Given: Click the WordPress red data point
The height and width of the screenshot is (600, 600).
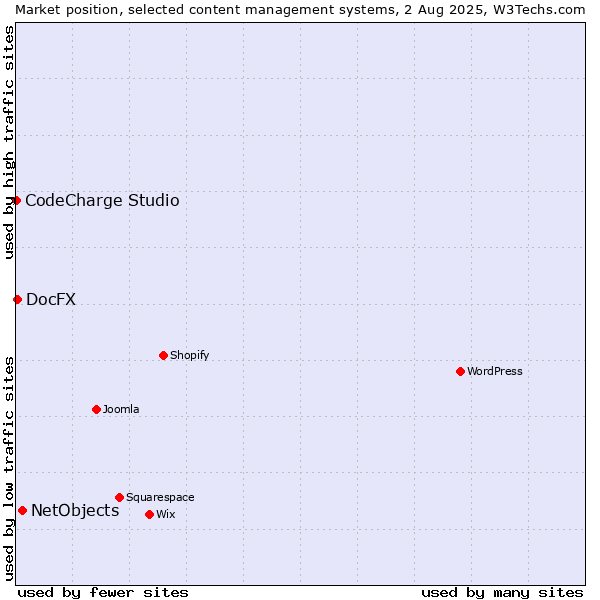Looking at the screenshot, I should [460, 372].
